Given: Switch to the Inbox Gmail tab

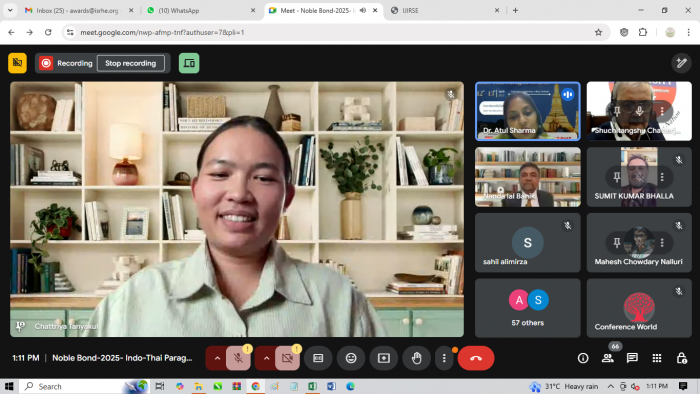Looking at the screenshot, I should pos(79,10).
